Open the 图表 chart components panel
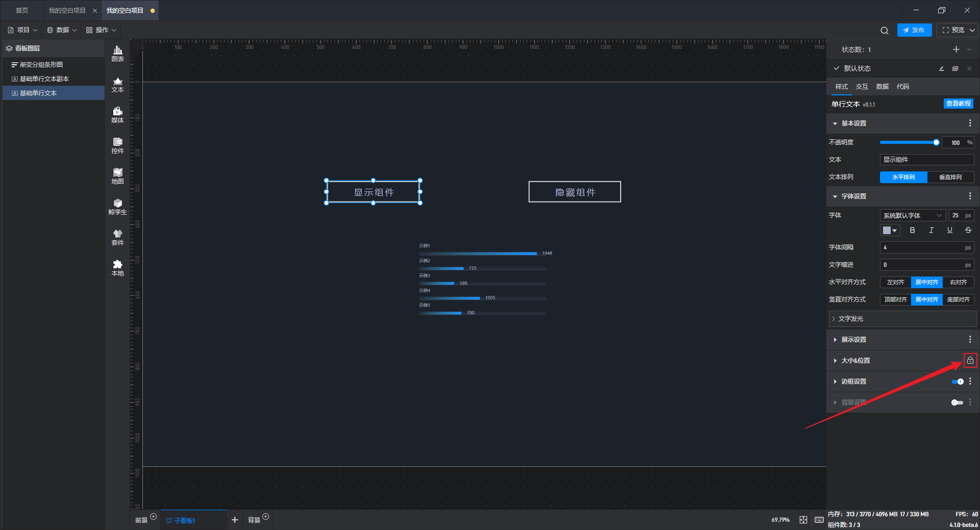 click(x=117, y=54)
